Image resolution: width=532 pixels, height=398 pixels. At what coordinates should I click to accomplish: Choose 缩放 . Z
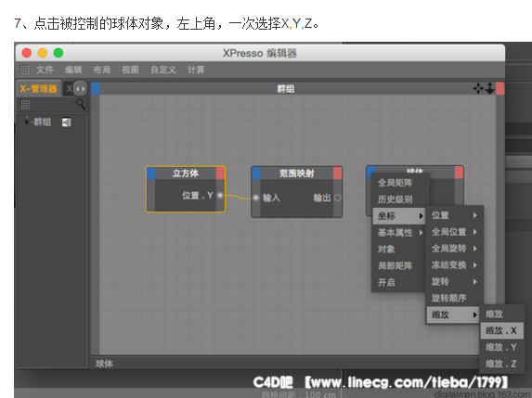tap(501, 364)
